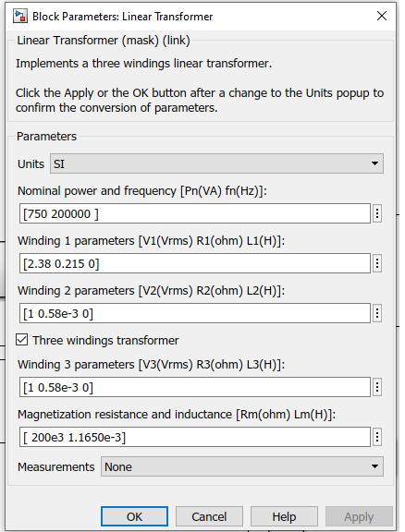Viewport: 405px width, 532px height.
Task: Click the Block Parameters: Linear Transformer title text
Action: coord(123,17)
